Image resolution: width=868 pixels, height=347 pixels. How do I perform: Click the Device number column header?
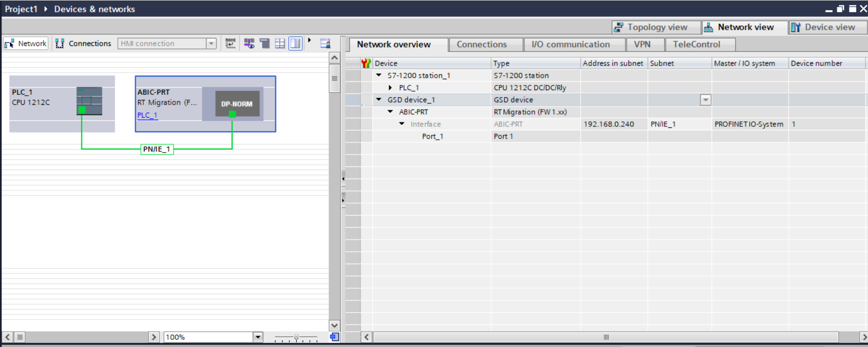click(827, 63)
